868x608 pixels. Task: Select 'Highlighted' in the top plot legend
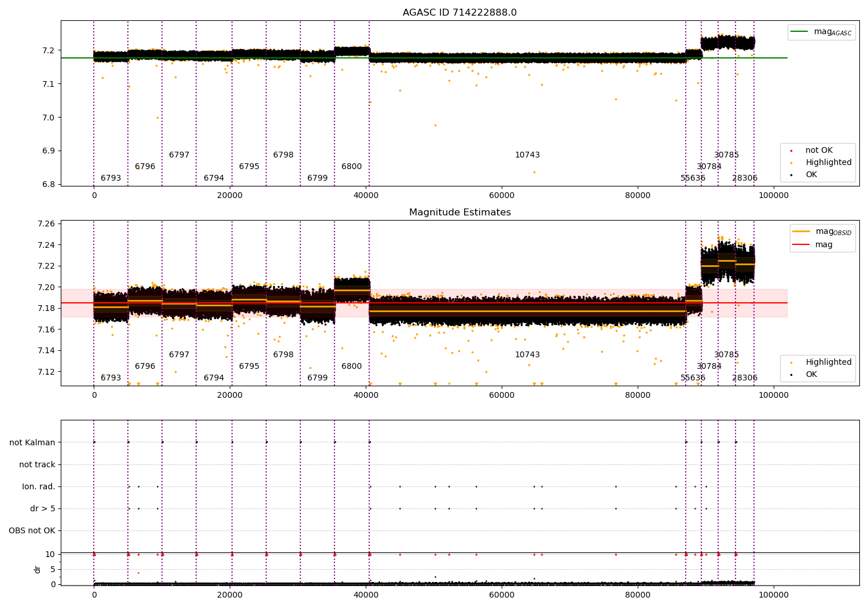(x=829, y=163)
